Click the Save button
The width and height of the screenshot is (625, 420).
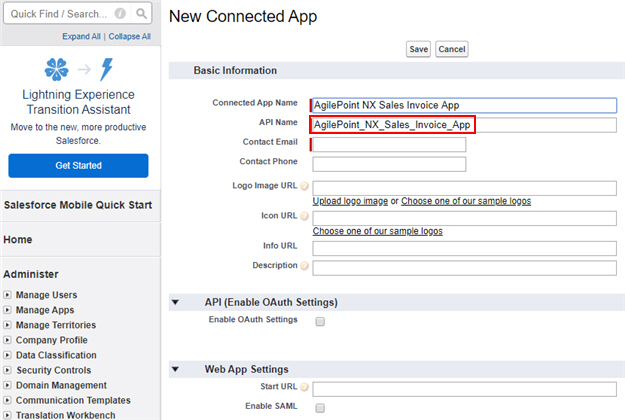(418, 49)
